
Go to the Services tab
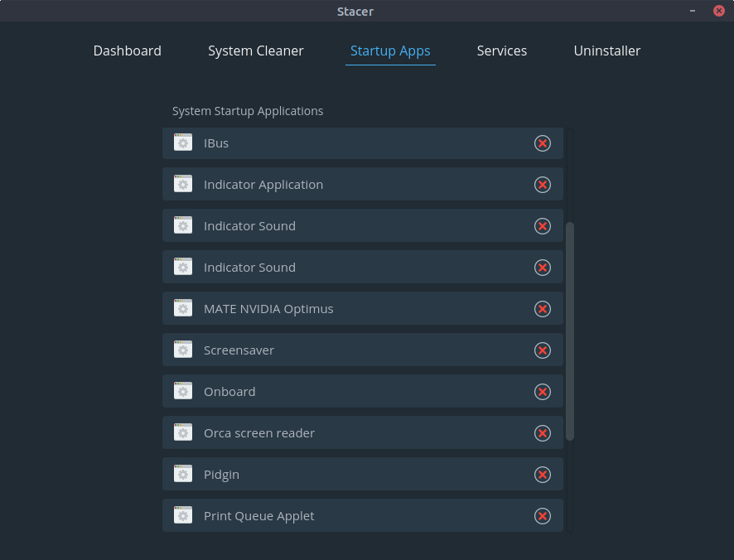[x=501, y=51]
